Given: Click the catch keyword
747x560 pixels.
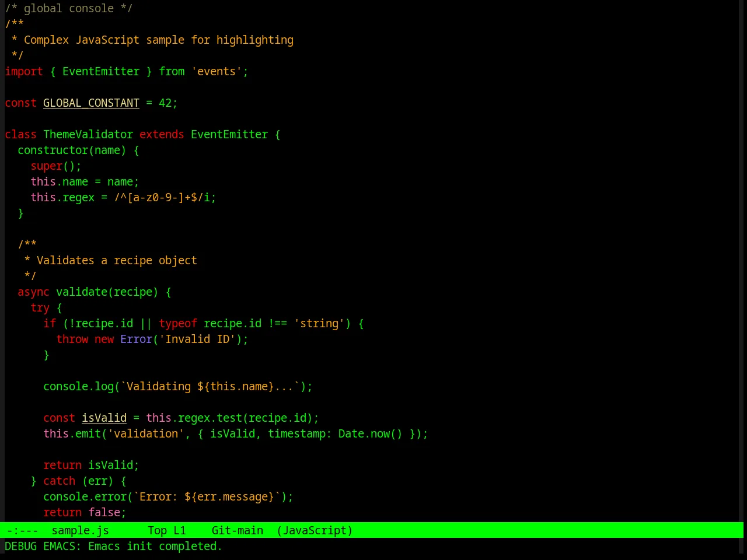Looking at the screenshot, I should 59,481.
